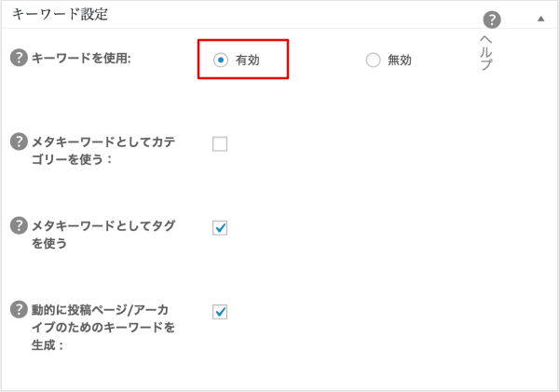Screen dimensions: 559x392
Task: Select the 無効 radio button
Action: tap(373, 60)
